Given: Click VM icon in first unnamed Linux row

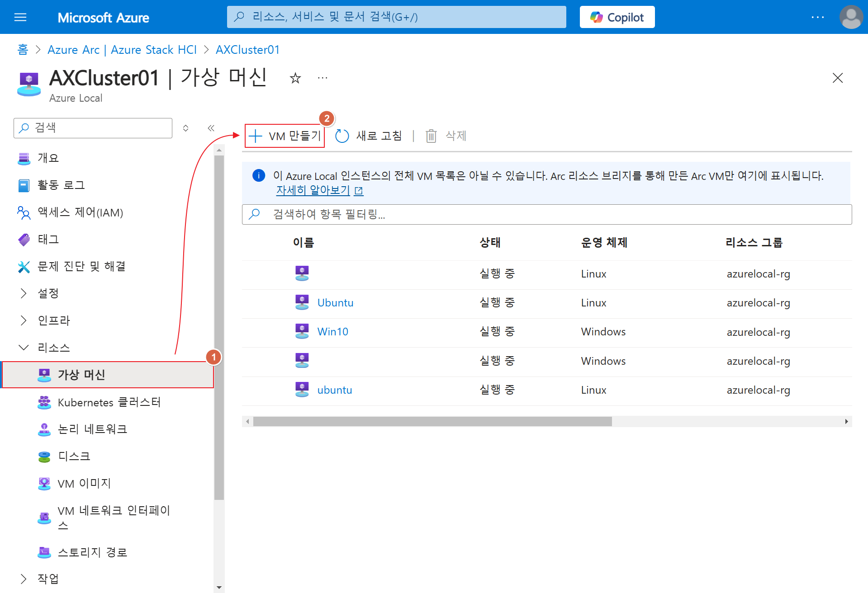Looking at the screenshot, I should pos(302,273).
